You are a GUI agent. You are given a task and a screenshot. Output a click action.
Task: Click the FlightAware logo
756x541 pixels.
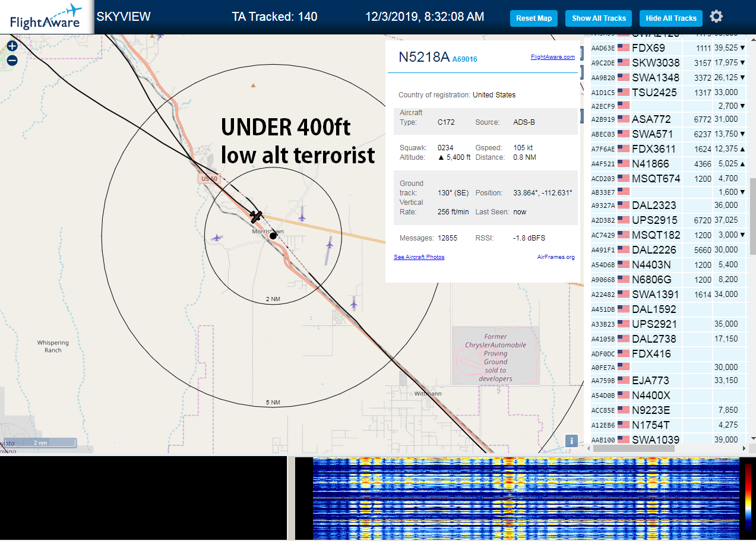coord(46,17)
